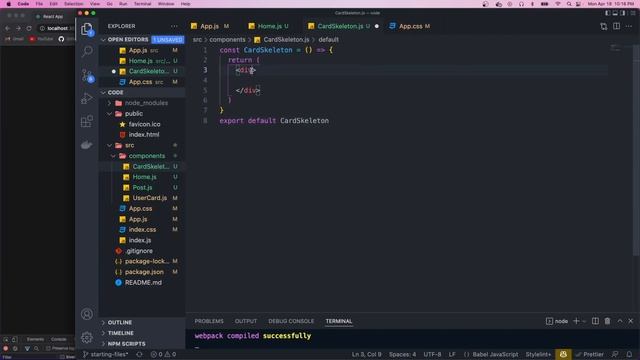Open the Terminal menu in menu bar
The width and height of the screenshot is (640, 360).
(142, 4)
